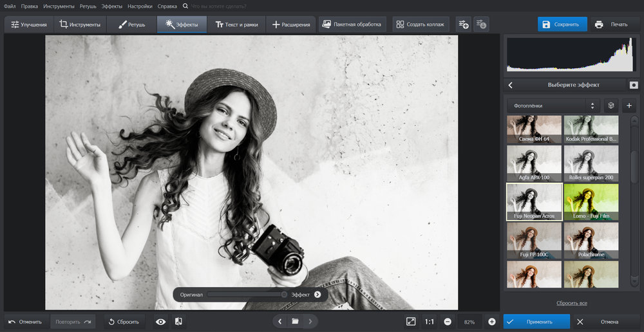644x332 pixels.
Task: Select the Эффекты toolbar tab
Action: (x=182, y=24)
